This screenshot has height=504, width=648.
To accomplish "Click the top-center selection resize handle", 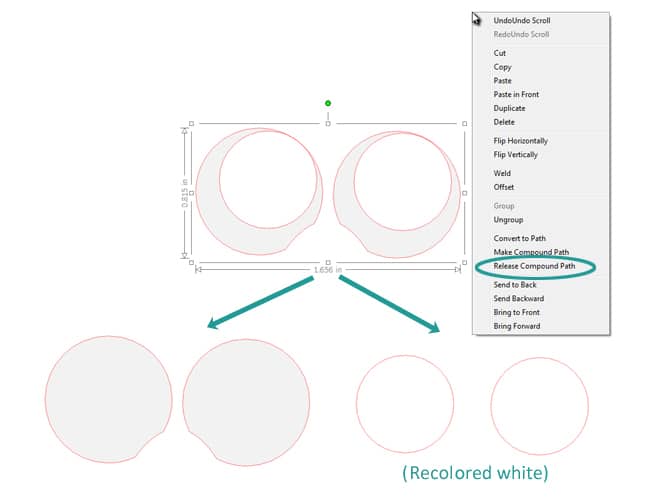I will (328, 124).
